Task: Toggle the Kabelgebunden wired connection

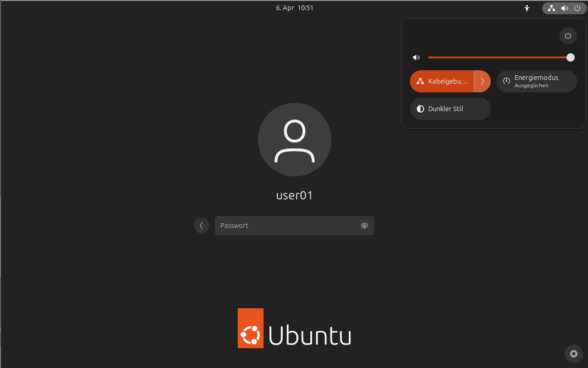Action: tap(442, 81)
